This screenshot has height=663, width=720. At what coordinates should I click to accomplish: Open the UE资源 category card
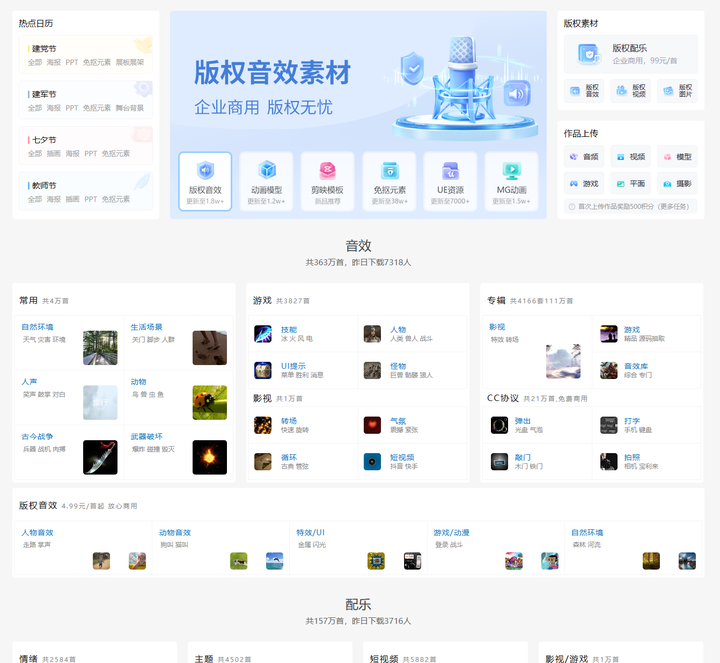(450, 181)
